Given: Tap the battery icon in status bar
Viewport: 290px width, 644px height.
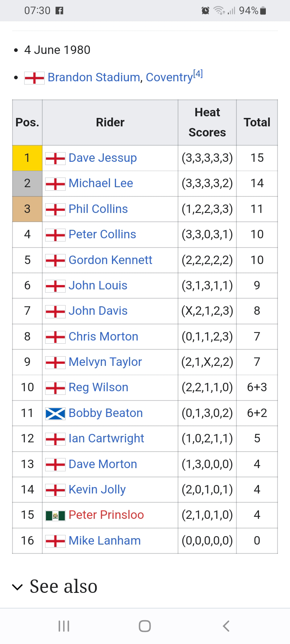Looking at the screenshot, I should click(263, 11).
